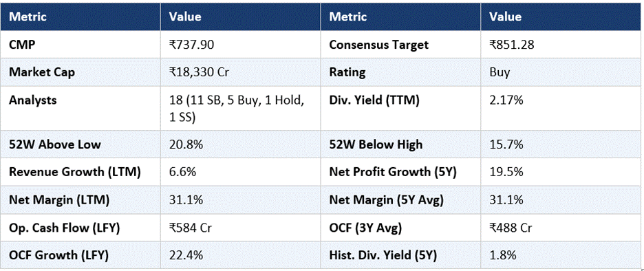
Task: Click the CMP value ₹737.90
Action: [191, 44]
